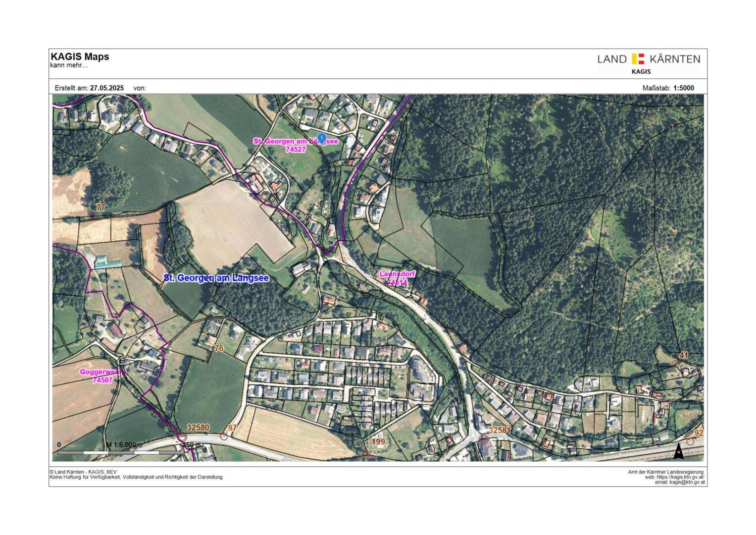
Task: Click the creation date 27.05.2025
Action: pyautogui.click(x=106, y=88)
